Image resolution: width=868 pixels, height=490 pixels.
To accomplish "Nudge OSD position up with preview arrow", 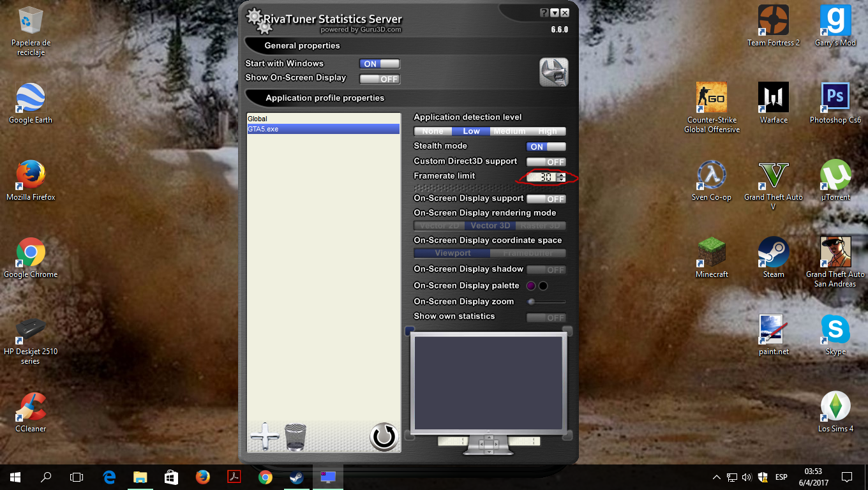I will [488, 437].
